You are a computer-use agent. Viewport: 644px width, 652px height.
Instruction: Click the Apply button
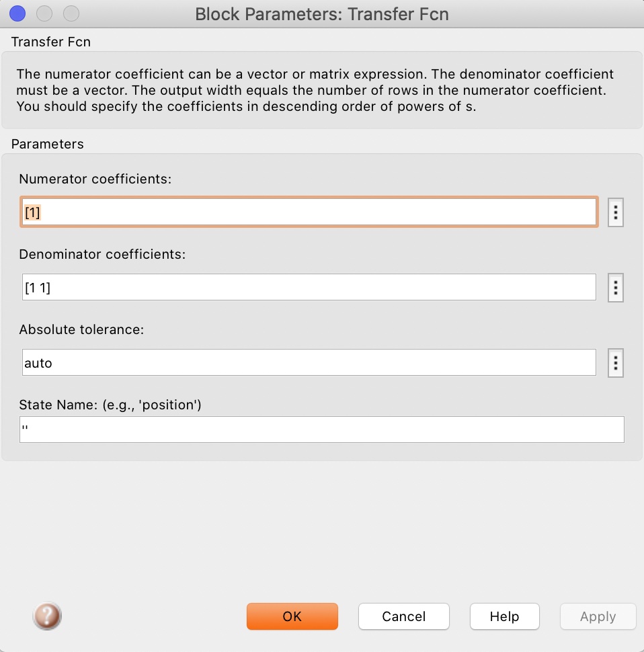click(x=598, y=616)
